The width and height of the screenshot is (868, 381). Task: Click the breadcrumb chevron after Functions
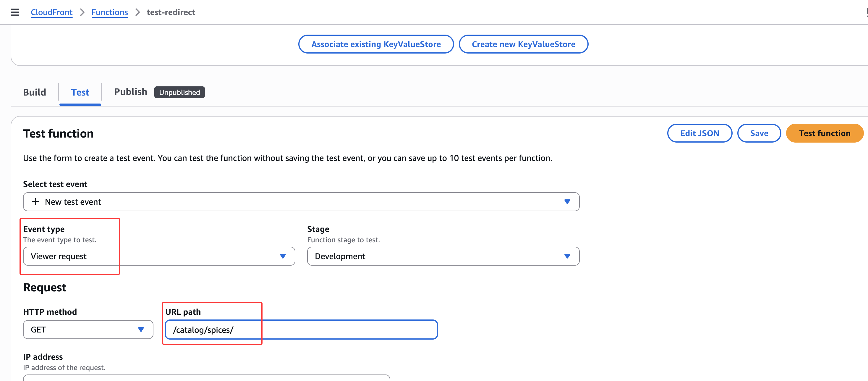point(137,12)
